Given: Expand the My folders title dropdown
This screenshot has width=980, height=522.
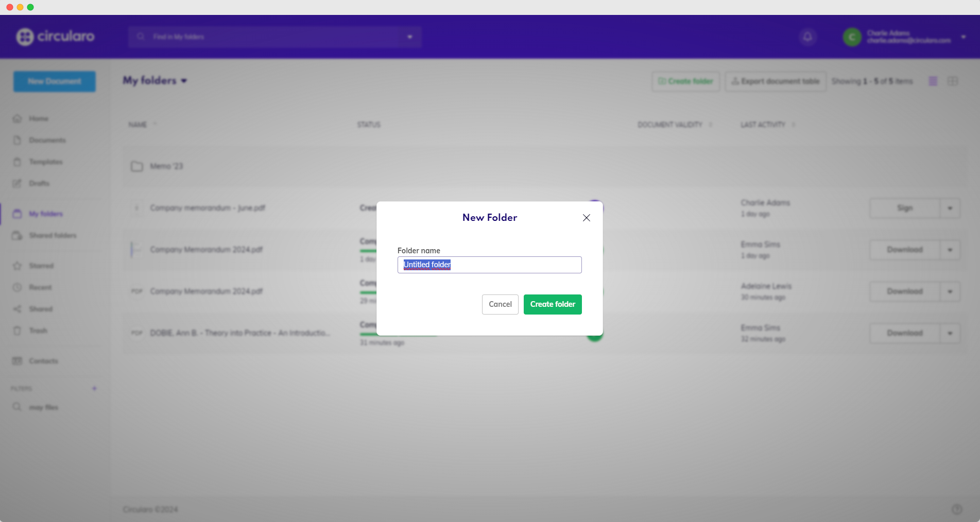Looking at the screenshot, I should tap(184, 81).
